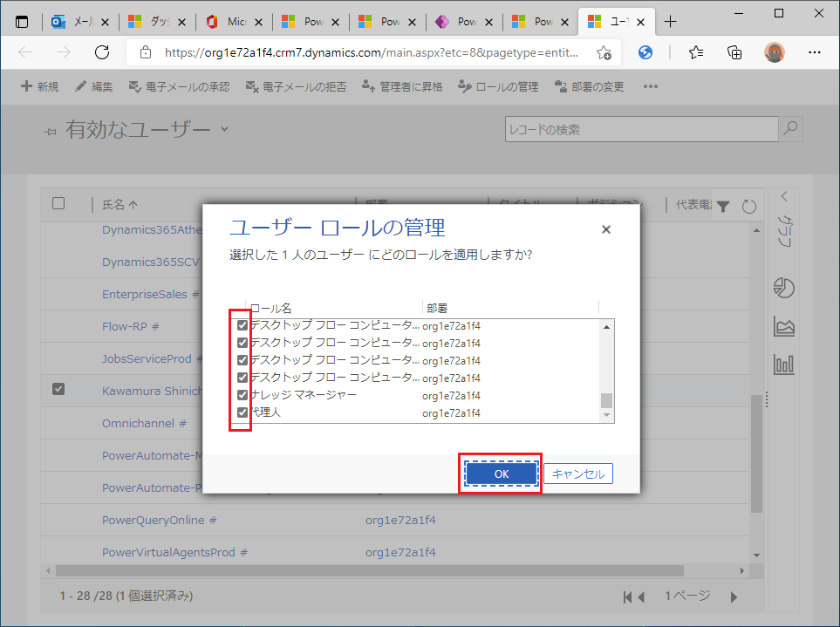Open the pie chart icon in chart pane
The height and width of the screenshot is (627, 840).
click(783, 289)
